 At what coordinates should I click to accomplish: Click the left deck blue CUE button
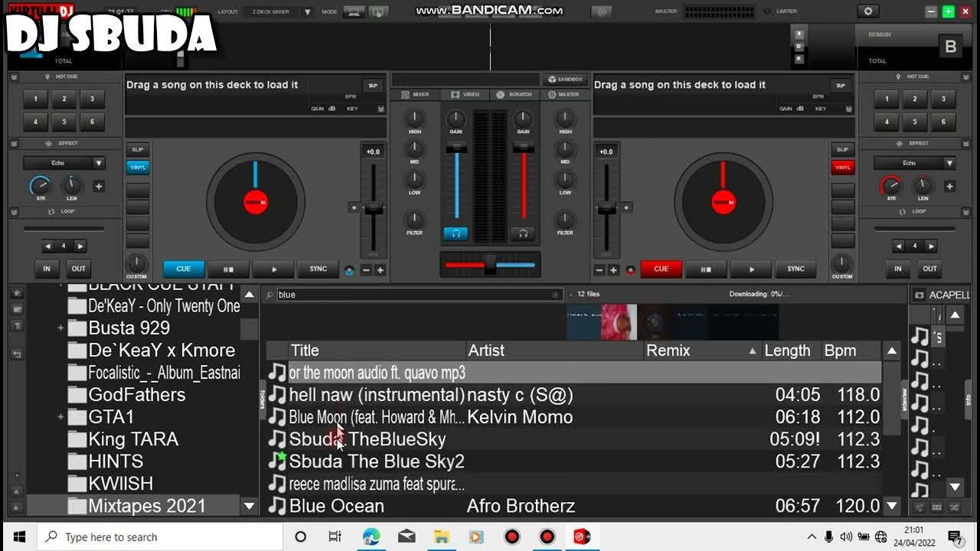coord(184,269)
